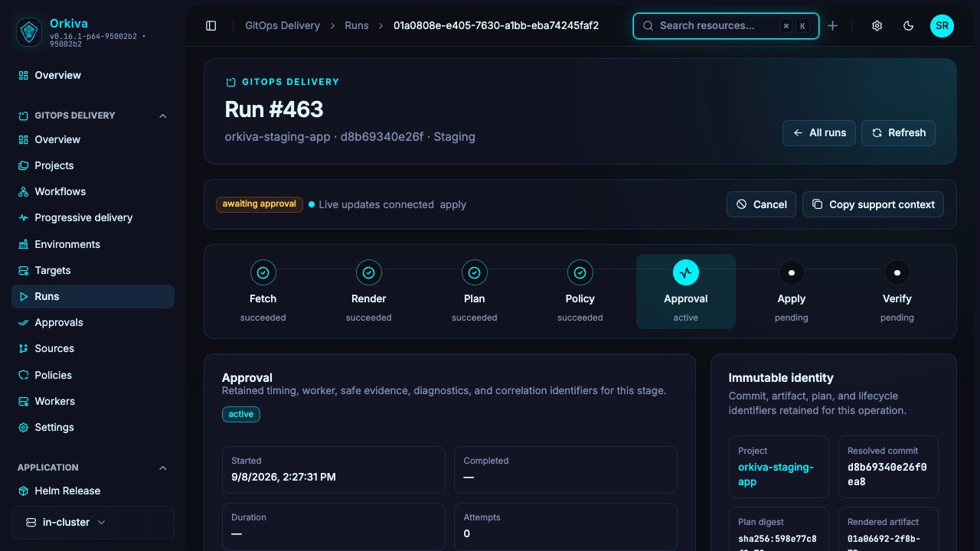The image size is (980, 551).
Task: Click the Run #463 heading
Action: 274,109
